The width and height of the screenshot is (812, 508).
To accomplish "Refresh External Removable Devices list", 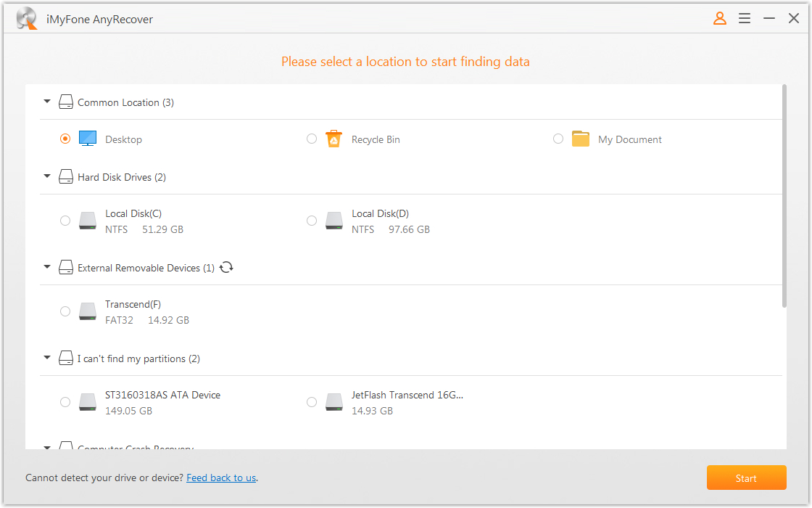I will tap(226, 268).
